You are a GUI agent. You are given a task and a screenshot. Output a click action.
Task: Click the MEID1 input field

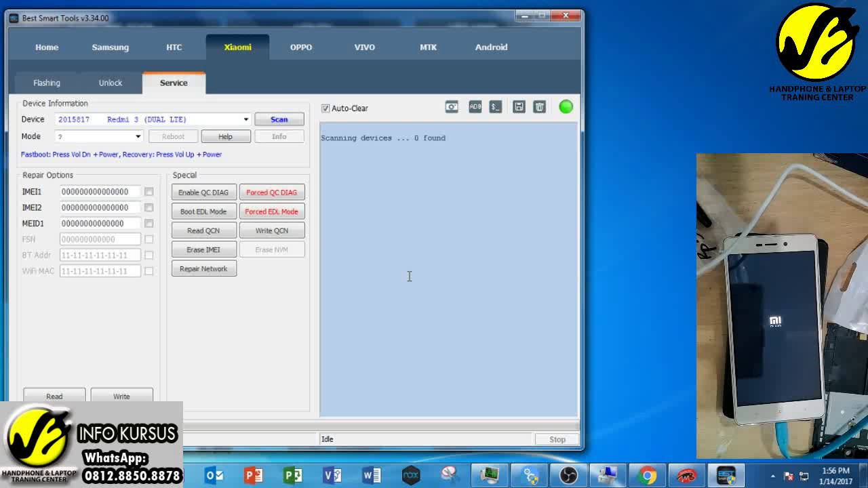(100, 223)
